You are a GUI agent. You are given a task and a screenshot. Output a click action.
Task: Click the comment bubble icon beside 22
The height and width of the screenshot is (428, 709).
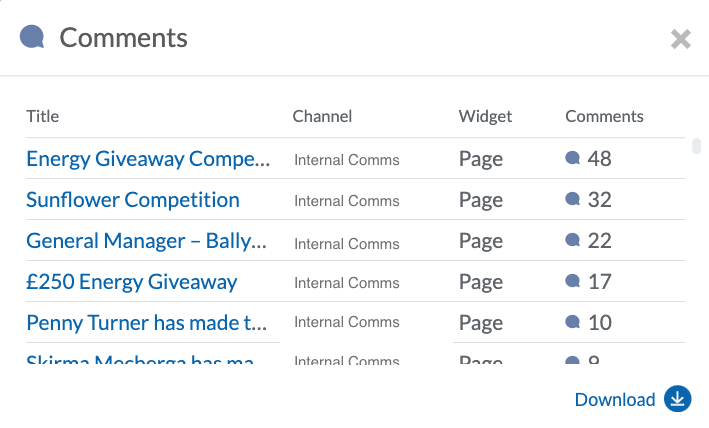pos(572,240)
